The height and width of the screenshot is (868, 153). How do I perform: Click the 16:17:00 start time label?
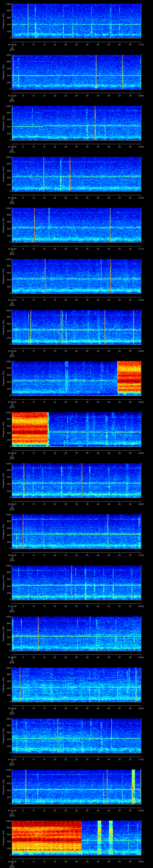[12, 96]
